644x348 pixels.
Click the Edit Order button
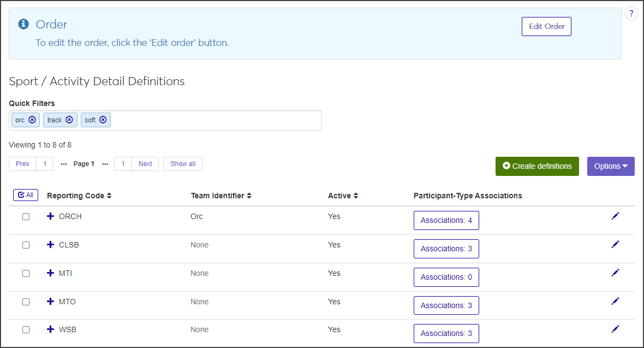(546, 26)
